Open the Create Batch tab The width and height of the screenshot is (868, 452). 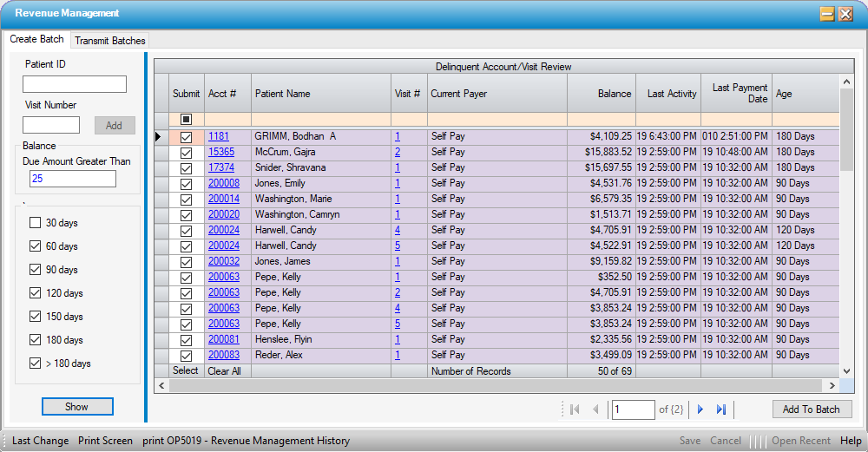[36, 39]
